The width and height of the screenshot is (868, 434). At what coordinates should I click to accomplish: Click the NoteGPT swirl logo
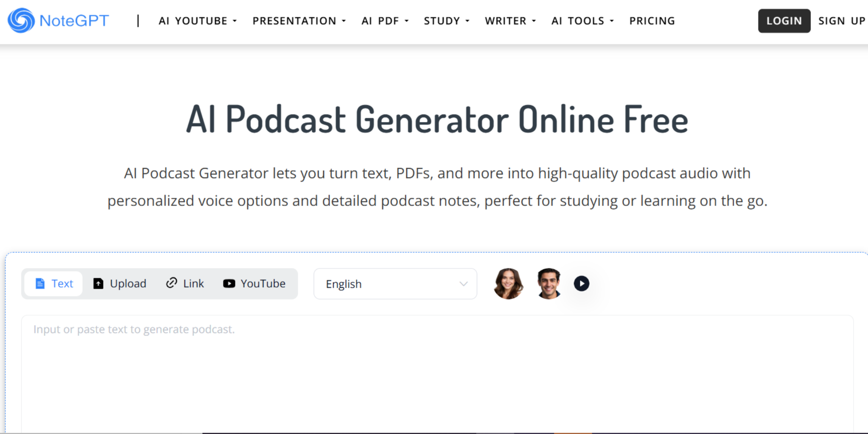[x=21, y=20]
